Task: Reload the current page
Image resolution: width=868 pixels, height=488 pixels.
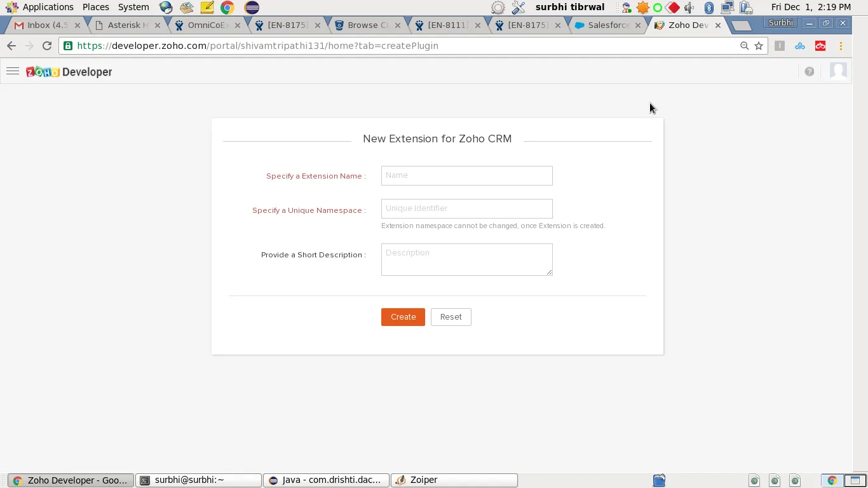Action: tap(47, 46)
